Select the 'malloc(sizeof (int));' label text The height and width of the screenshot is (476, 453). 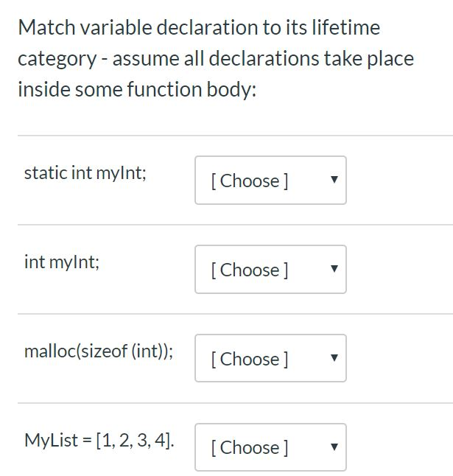click(x=99, y=351)
